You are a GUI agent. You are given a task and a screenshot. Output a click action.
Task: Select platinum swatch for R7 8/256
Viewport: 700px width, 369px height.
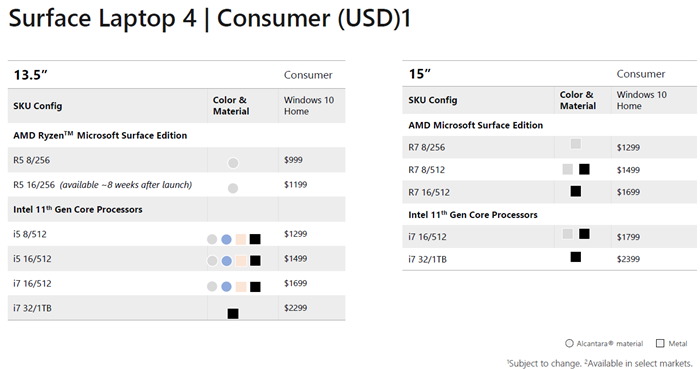pyautogui.click(x=575, y=144)
